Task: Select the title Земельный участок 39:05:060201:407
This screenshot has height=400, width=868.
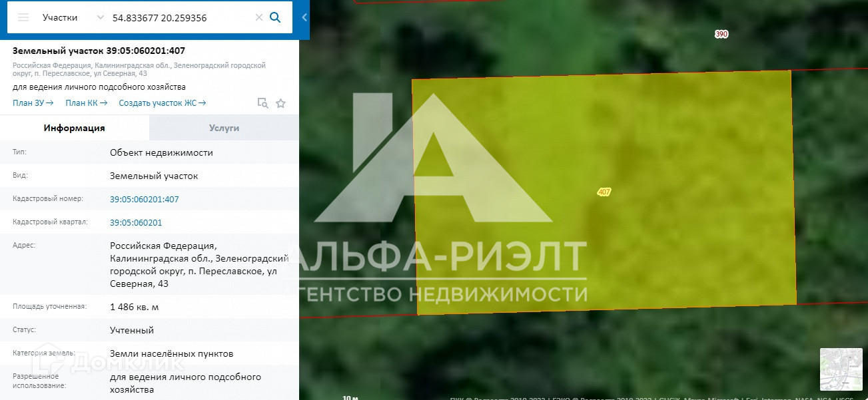Action: (x=99, y=51)
